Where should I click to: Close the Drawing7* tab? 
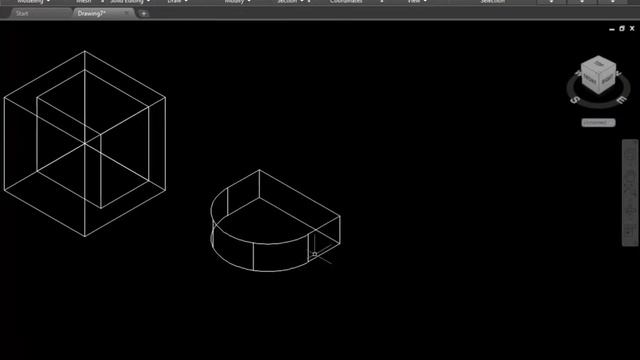click(127, 13)
